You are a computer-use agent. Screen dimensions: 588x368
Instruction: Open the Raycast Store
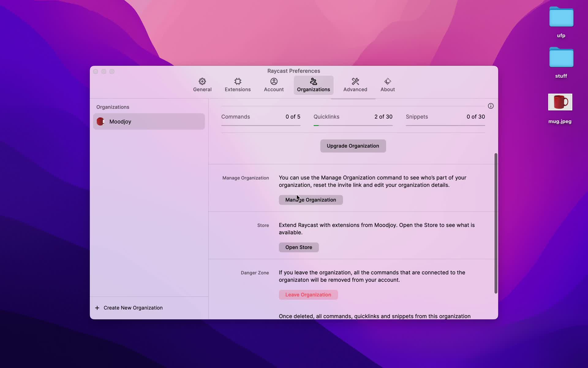tap(299, 247)
